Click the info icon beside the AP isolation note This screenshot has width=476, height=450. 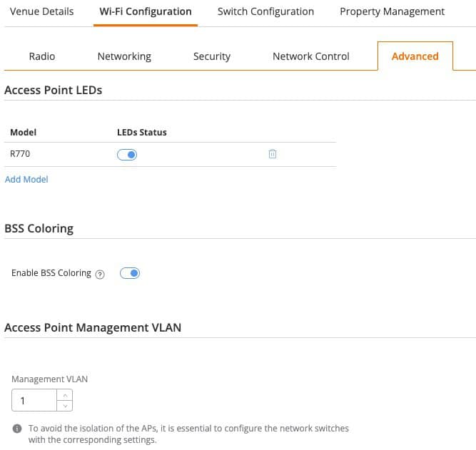point(17,429)
